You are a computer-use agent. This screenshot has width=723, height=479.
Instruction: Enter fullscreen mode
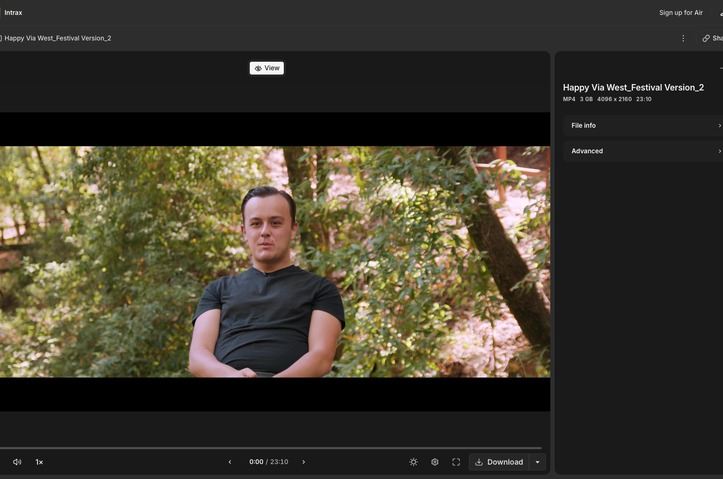(456, 462)
